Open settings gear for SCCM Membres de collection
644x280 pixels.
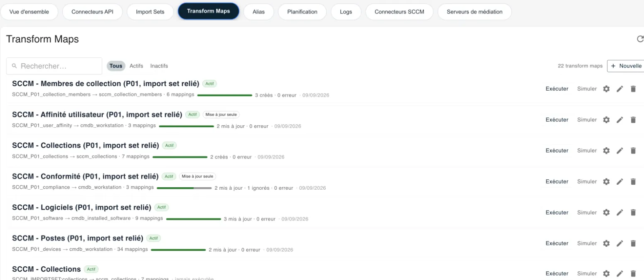pyautogui.click(x=606, y=89)
